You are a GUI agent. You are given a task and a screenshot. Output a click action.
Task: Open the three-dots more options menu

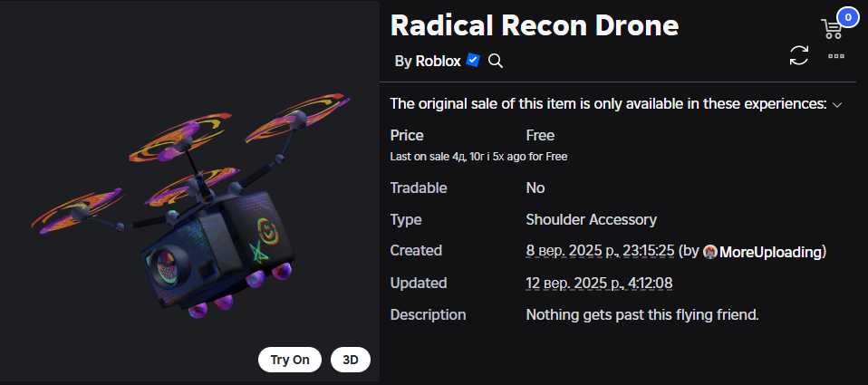tap(836, 56)
